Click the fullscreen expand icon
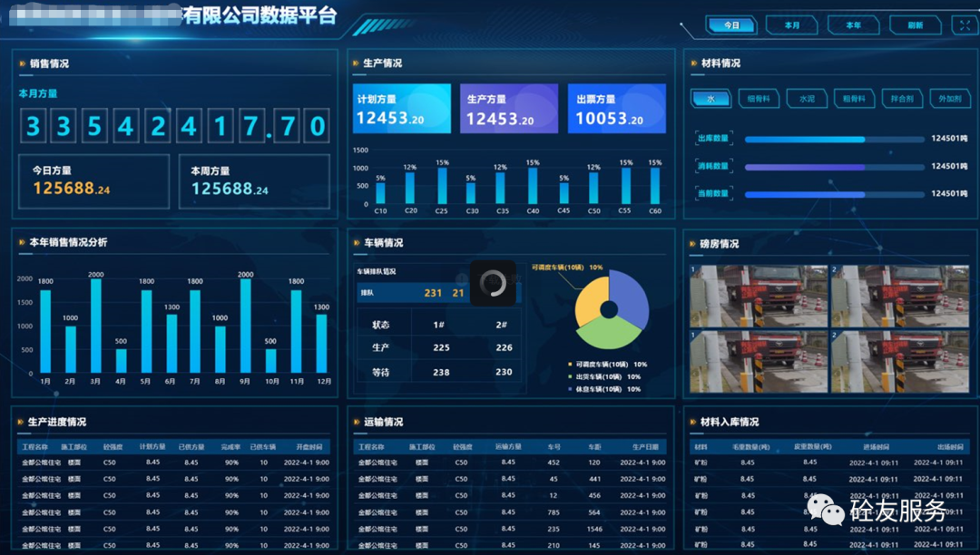980x555 pixels. tap(964, 25)
